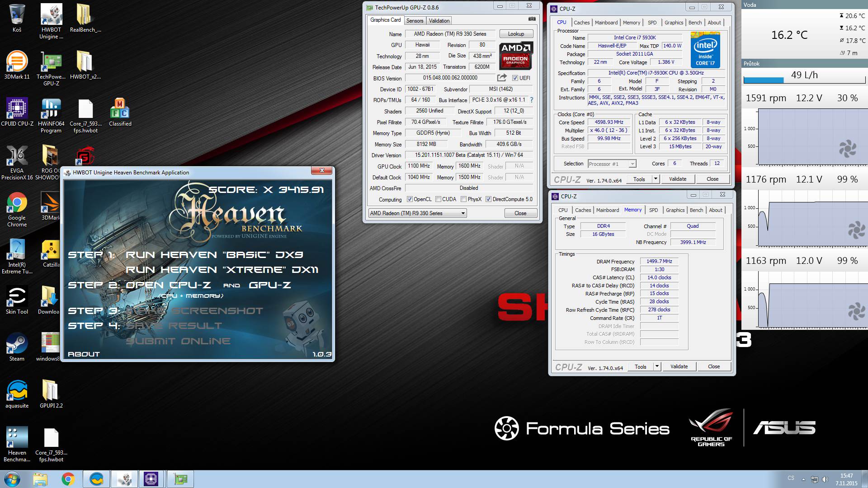Launch HWiNFO64 Program shortcut

point(51,116)
